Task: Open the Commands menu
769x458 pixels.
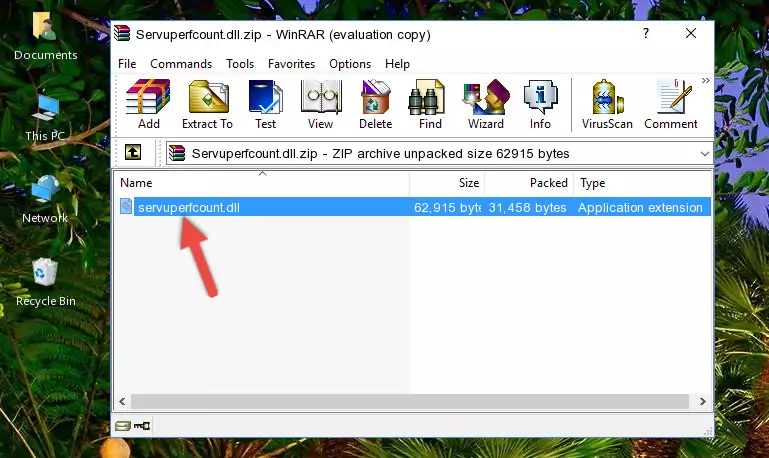Action: click(181, 64)
